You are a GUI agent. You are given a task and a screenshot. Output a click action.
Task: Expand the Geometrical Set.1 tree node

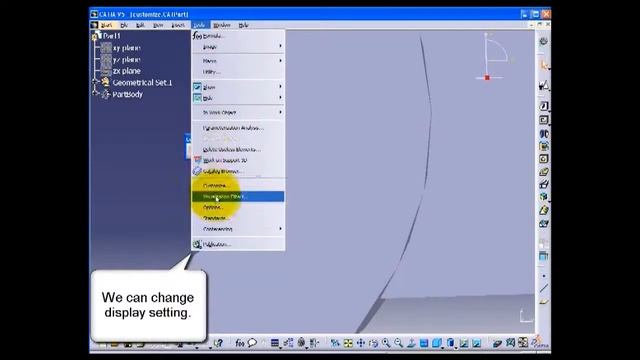click(95, 82)
